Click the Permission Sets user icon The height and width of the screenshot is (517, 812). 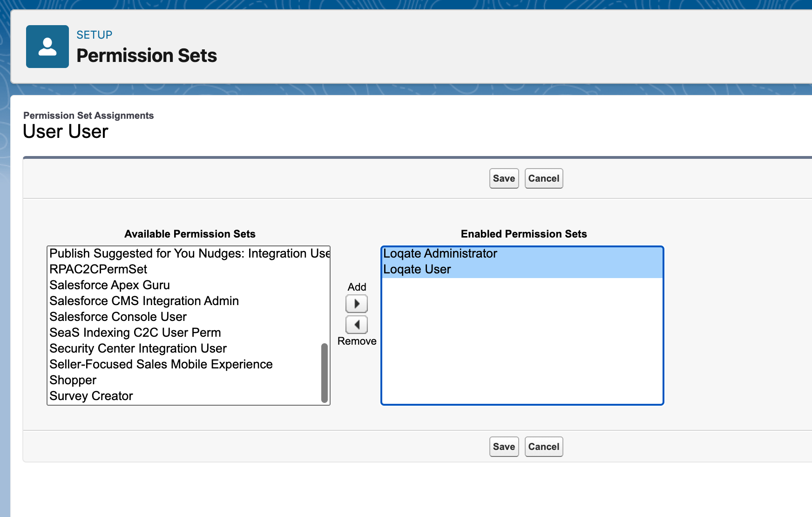click(x=47, y=47)
